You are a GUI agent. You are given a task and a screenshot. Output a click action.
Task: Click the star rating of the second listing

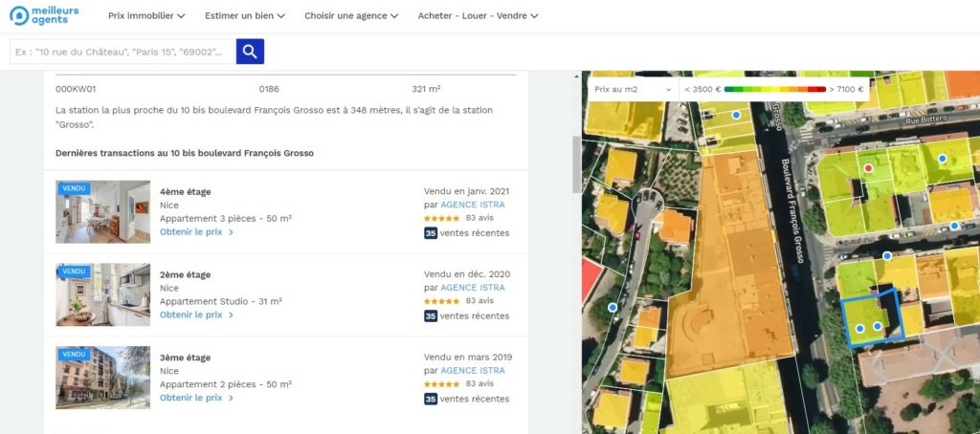[x=442, y=301]
